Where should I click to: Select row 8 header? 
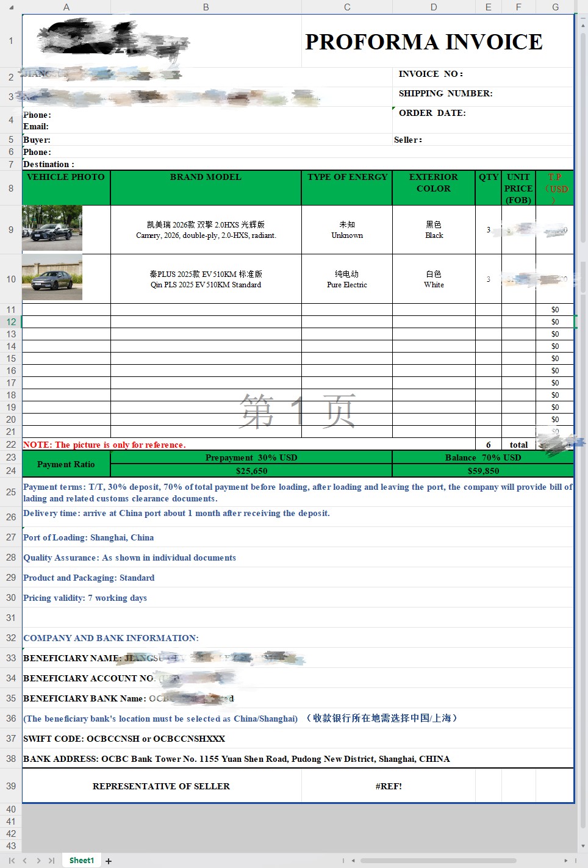pyautogui.click(x=11, y=188)
